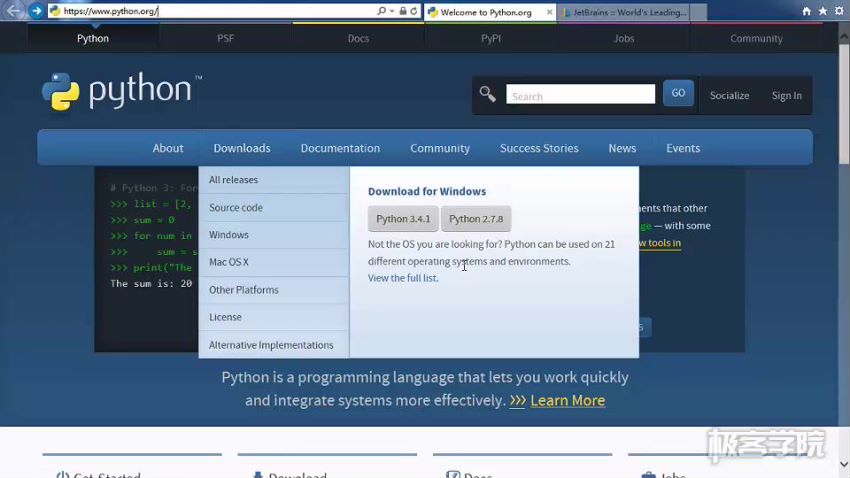The width and height of the screenshot is (850, 478).
Task: Click the Download for Windows heading
Action: (x=427, y=191)
